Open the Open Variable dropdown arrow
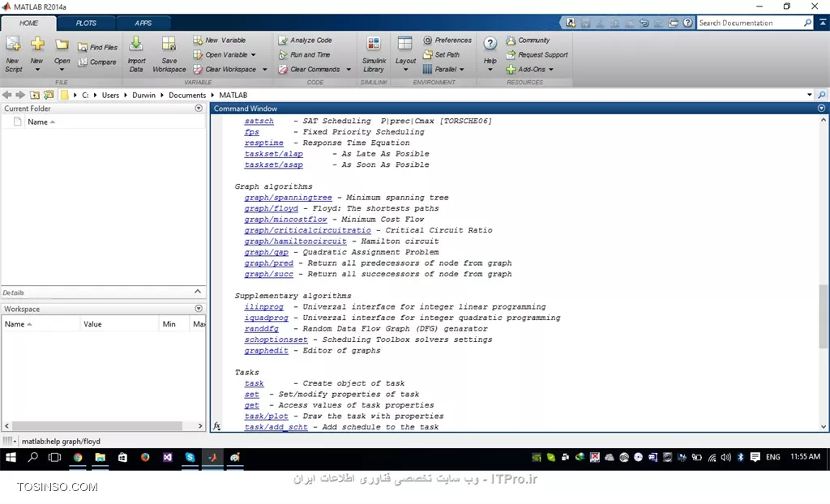This screenshot has height=504, width=830. pyautogui.click(x=254, y=55)
